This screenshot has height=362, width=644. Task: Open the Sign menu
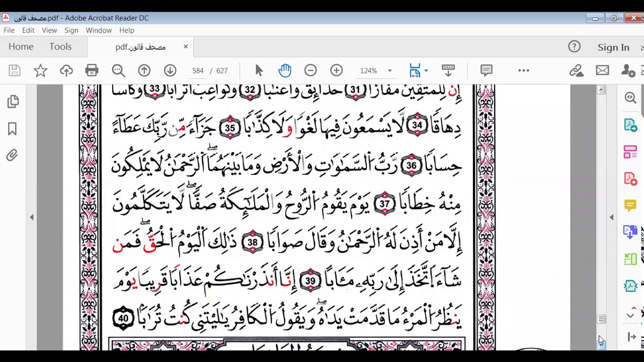click(71, 30)
